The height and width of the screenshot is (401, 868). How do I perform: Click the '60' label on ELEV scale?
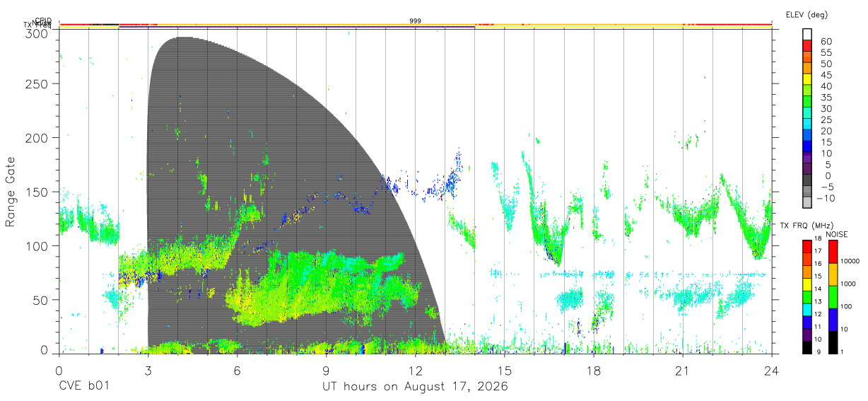pos(825,40)
